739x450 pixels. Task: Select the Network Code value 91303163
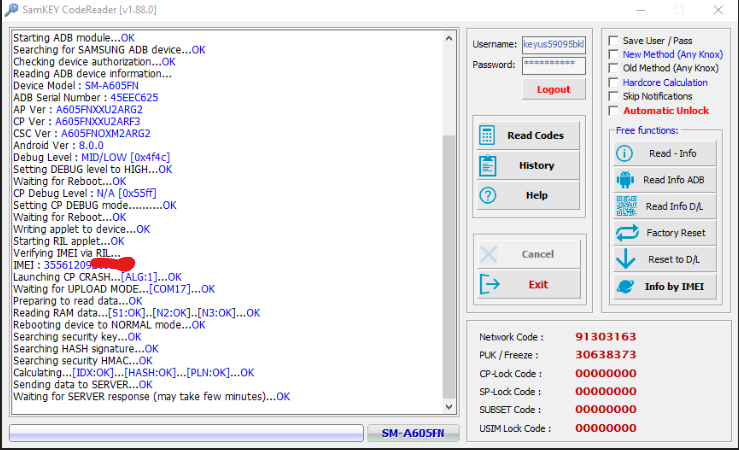coord(606,337)
